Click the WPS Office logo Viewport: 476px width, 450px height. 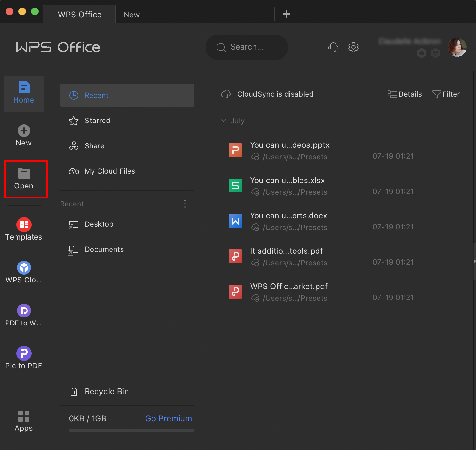click(x=58, y=47)
